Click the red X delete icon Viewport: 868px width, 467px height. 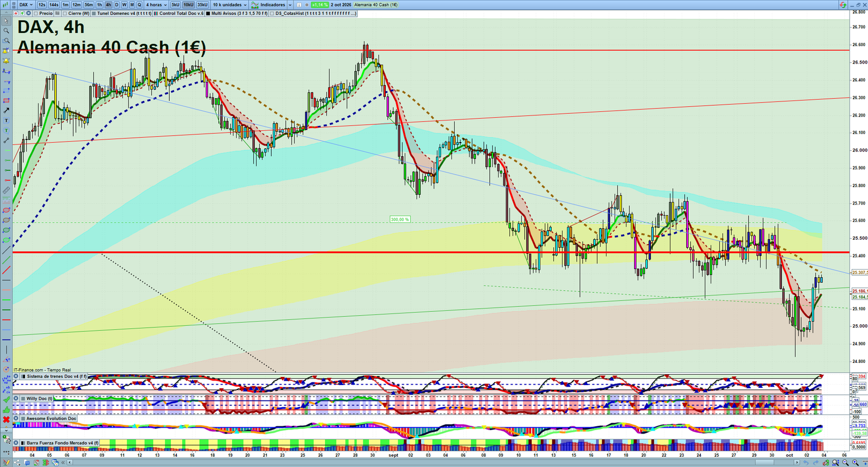click(x=7, y=419)
